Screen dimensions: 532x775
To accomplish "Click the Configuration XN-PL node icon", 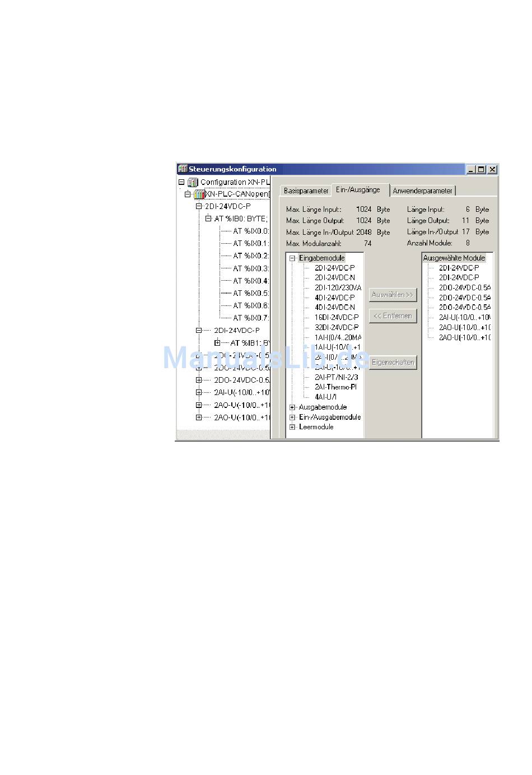I will pyautogui.click(x=193, y=182).
